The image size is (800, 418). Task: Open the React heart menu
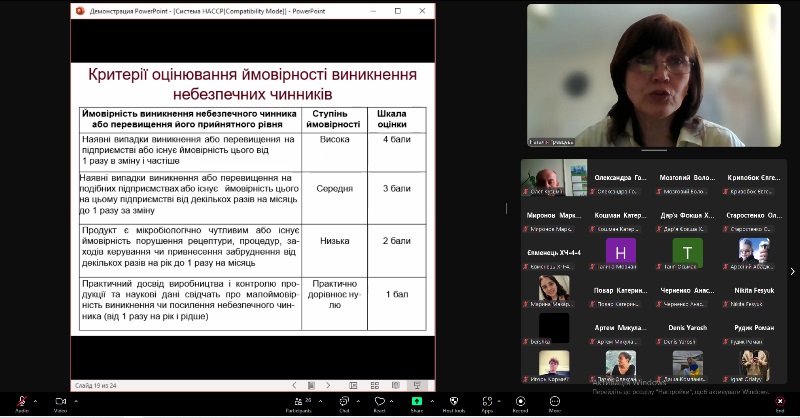pos(380,404)
